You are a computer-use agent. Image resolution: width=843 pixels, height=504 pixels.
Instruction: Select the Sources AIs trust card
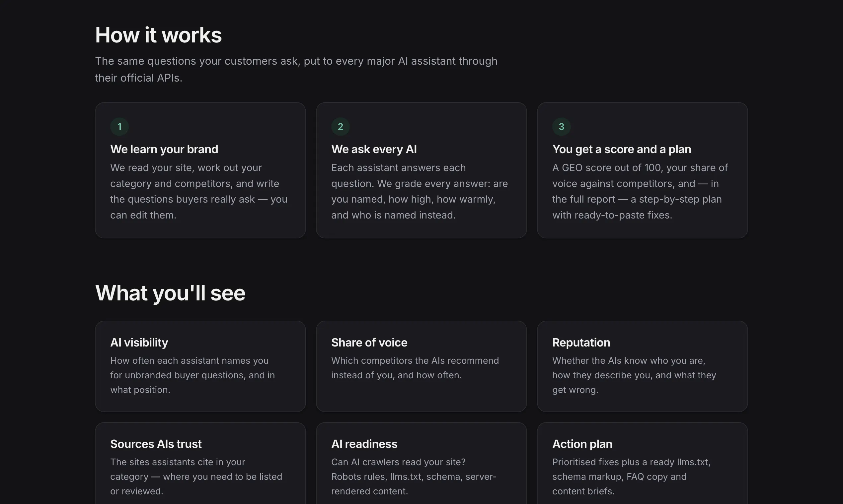[x=200, y=463]
